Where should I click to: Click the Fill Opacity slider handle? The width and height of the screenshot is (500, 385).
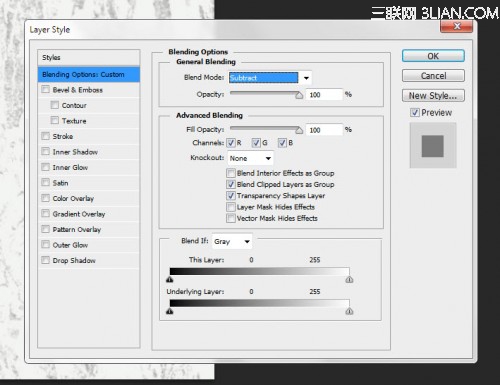pos(299,130)
